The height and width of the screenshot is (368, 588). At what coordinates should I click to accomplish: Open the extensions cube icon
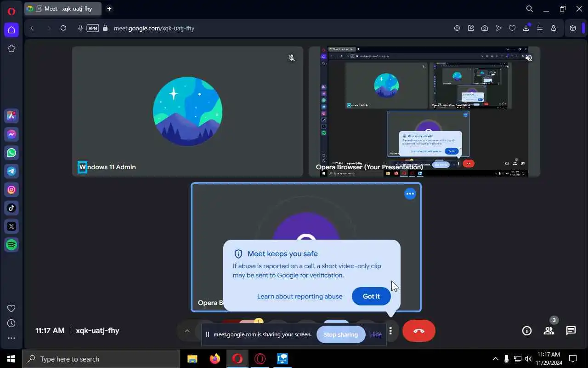573,28
